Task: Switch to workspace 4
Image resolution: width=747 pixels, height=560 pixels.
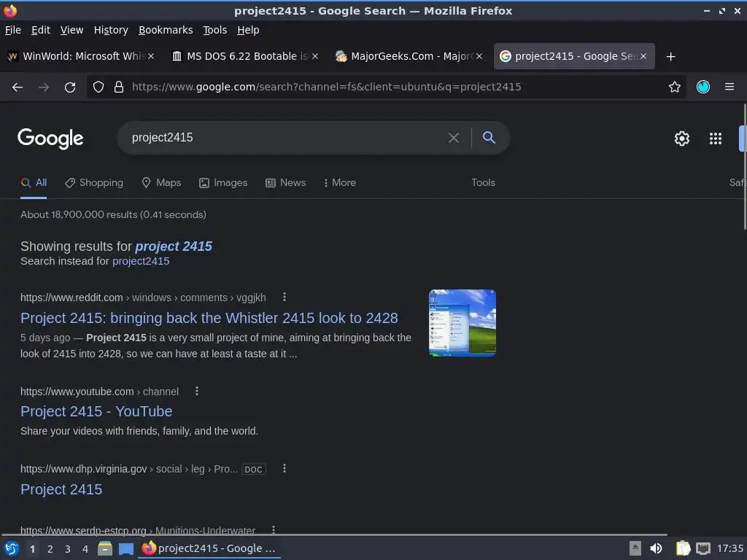Action: click(85, 549)
